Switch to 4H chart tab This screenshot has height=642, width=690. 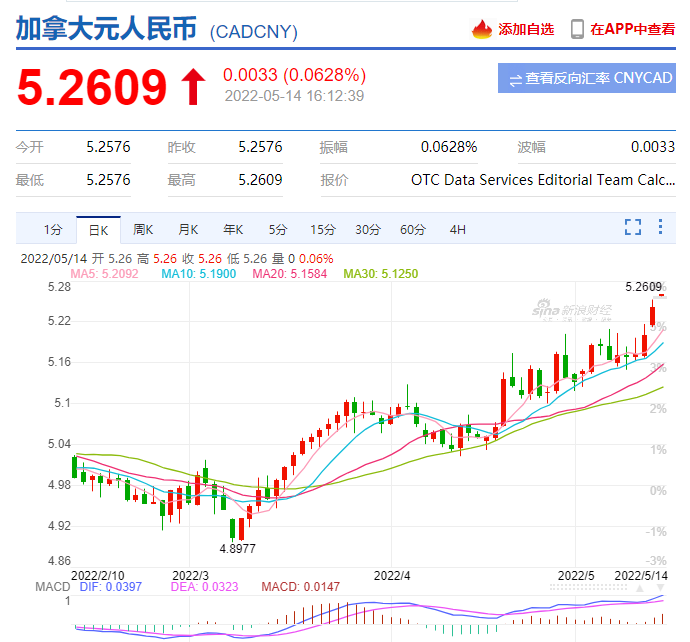(457, 229)
